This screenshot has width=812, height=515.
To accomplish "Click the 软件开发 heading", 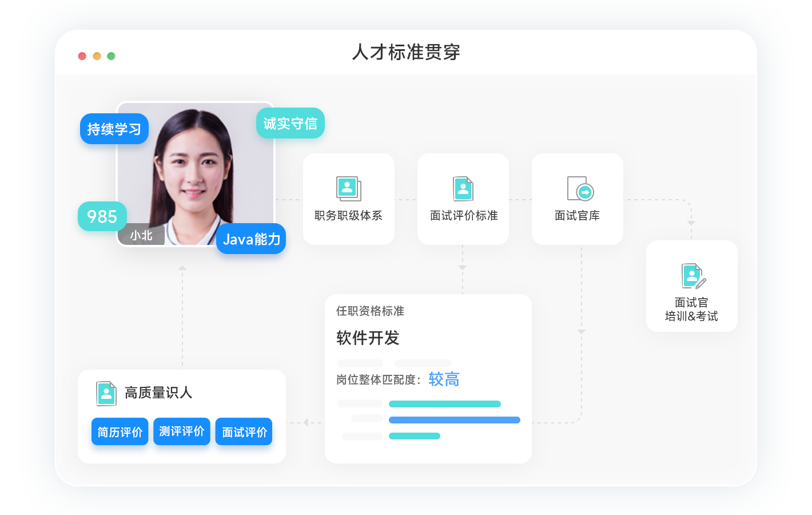I will (x=368, y=338).
